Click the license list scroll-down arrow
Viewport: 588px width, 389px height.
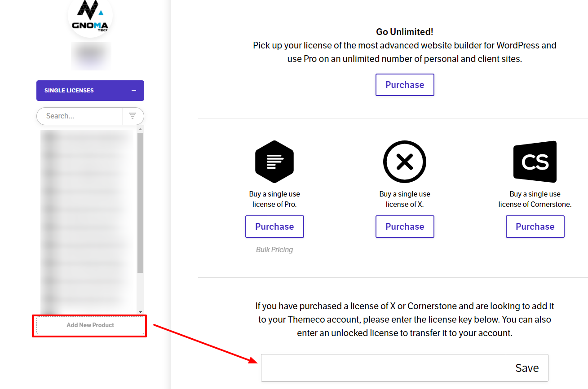click(x=140, y=312)
